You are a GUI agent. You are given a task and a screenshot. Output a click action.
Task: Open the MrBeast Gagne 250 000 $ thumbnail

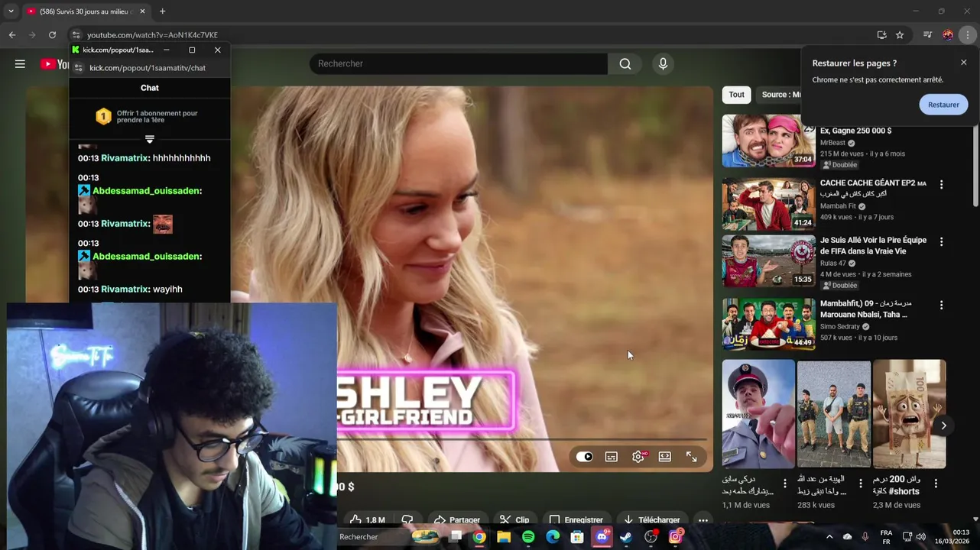click(x=768, y=141)
